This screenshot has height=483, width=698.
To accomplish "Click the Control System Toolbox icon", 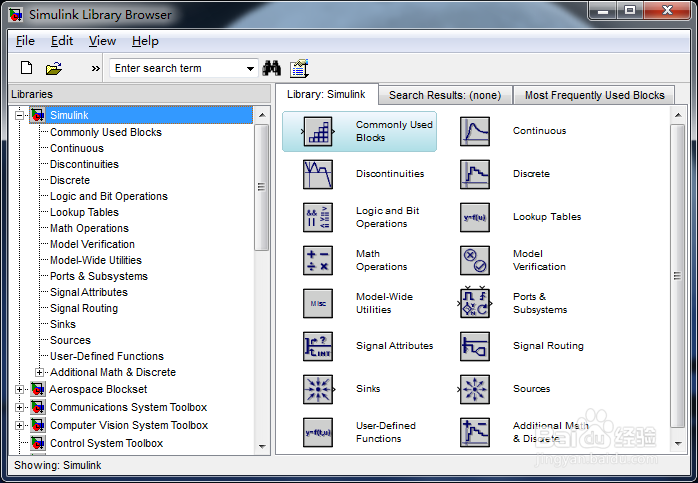I will (x=38, y=443).
